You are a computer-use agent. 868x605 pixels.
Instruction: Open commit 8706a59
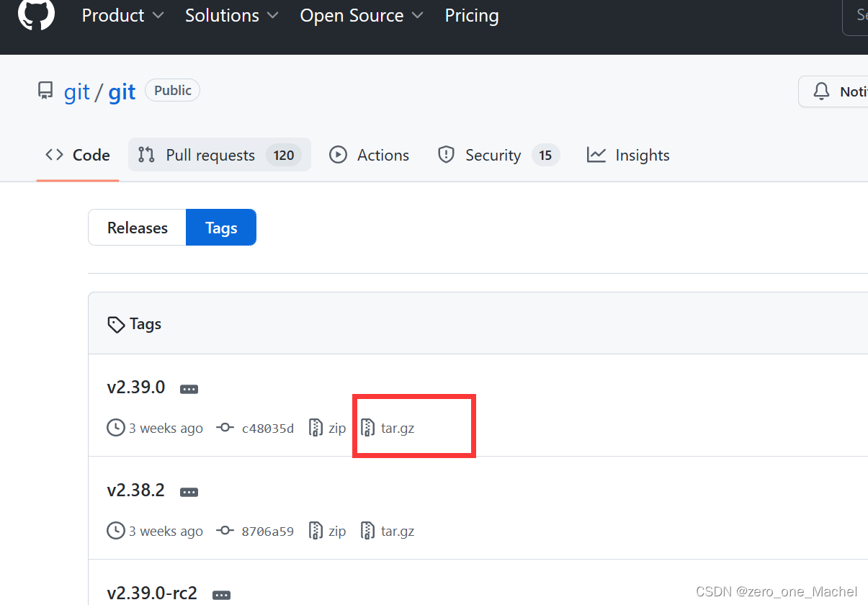268,532
